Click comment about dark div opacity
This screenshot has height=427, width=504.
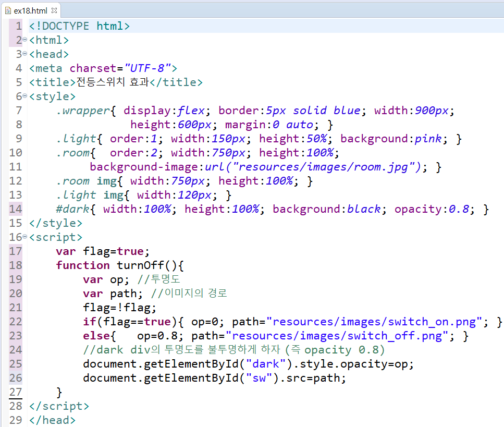(x=233, y=350)
